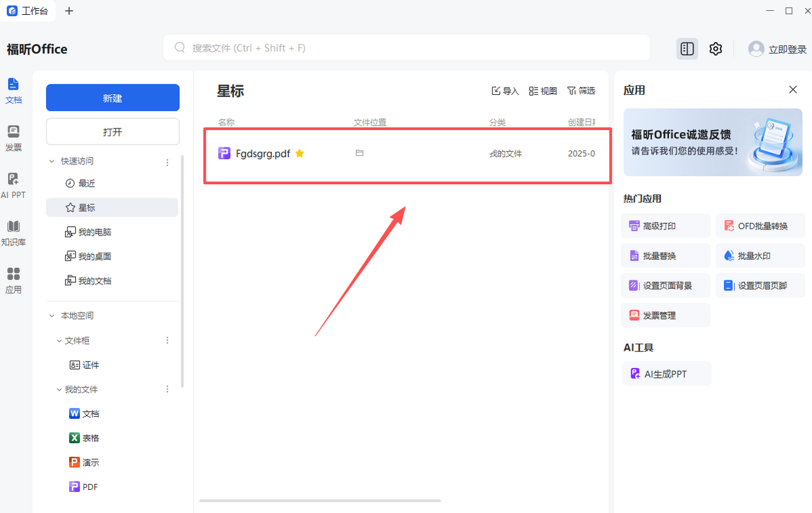812x513 pixels.
Task: Click the 导入 import button
Action: pos(505,91)
